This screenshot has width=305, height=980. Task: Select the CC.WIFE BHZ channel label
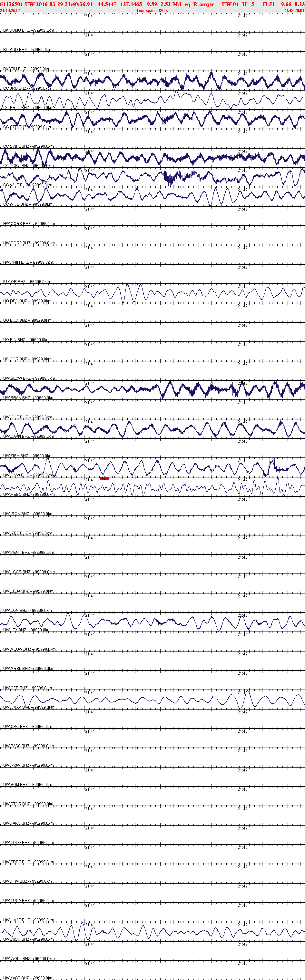[28, 204]
